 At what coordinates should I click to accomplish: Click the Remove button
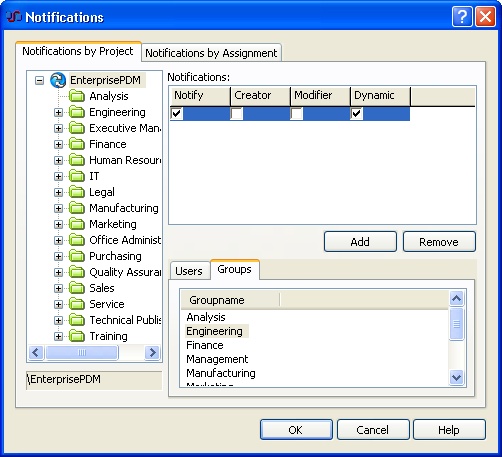click(x=439, y=242)
